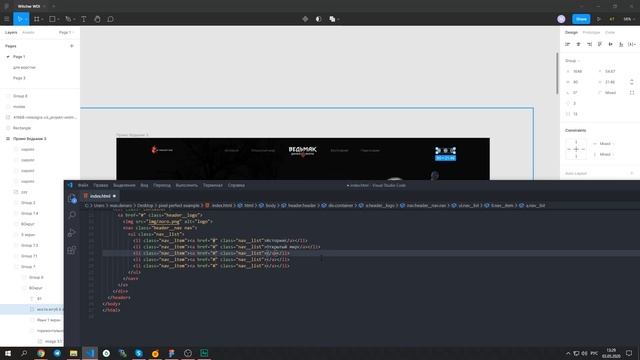Screen dimensions: 640x360
Task: Click the Create component icon in Figma toolbar
Action: (x=305, y=19)
